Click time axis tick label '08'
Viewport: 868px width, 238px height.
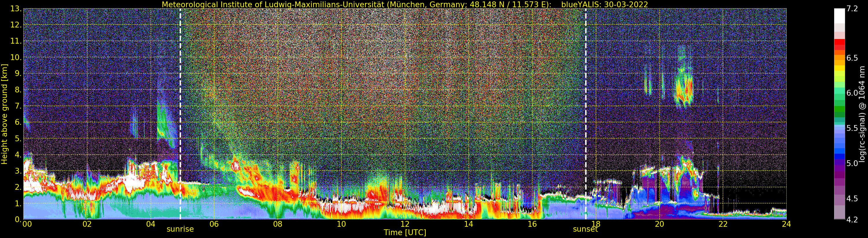(278, 224)
